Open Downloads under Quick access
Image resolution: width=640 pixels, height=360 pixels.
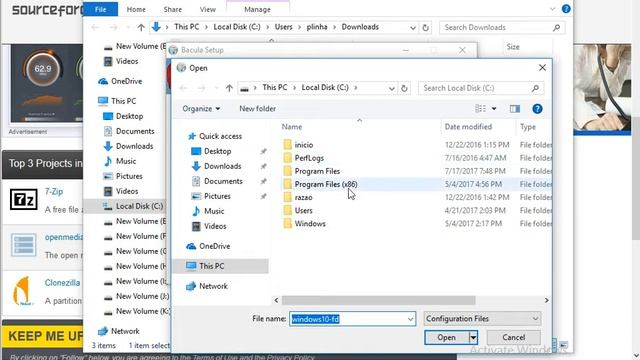(x=222, y=166)
